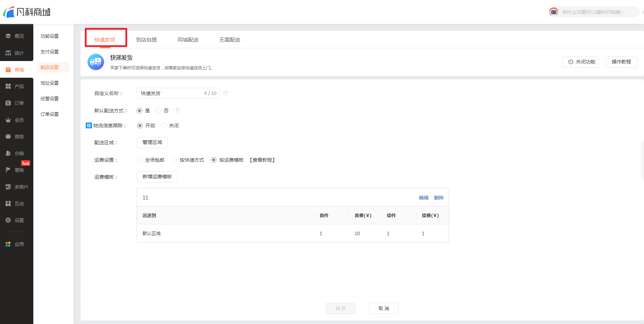The image size is (644, 324).
Task: Click the 运送到 column header
Action: (149, 215)
